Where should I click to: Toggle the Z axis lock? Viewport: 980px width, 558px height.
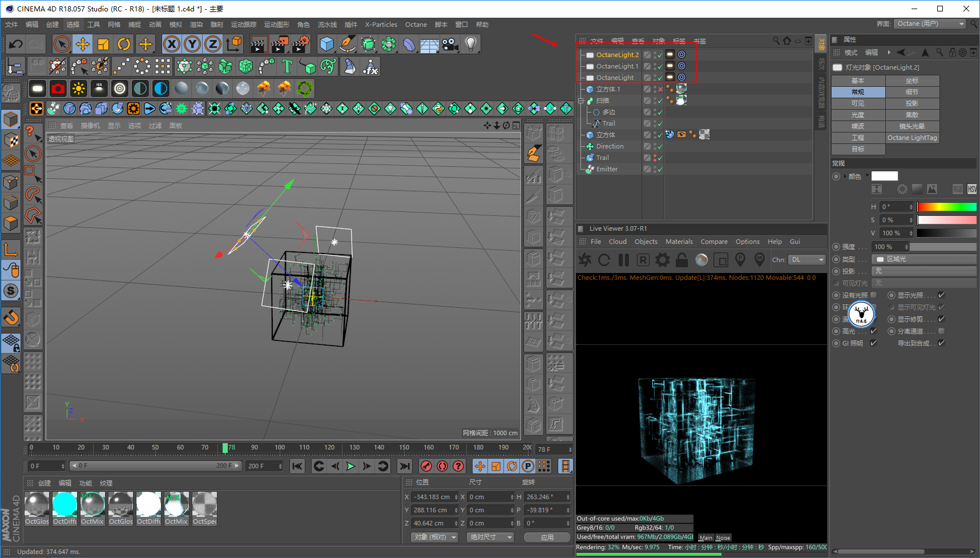tap(213, 44)
